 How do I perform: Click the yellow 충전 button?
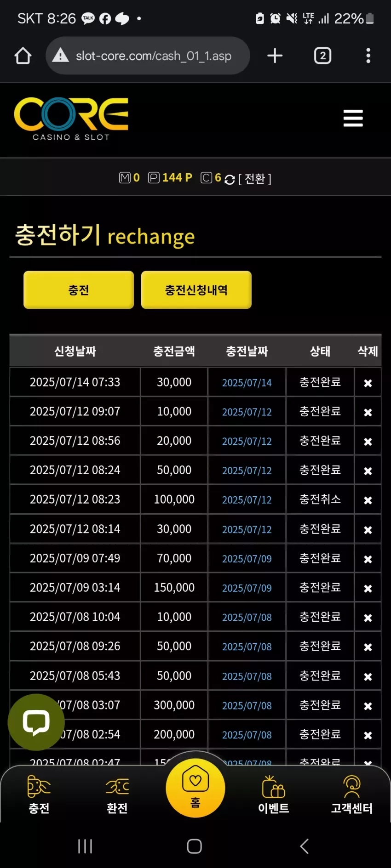coord(79,289)
